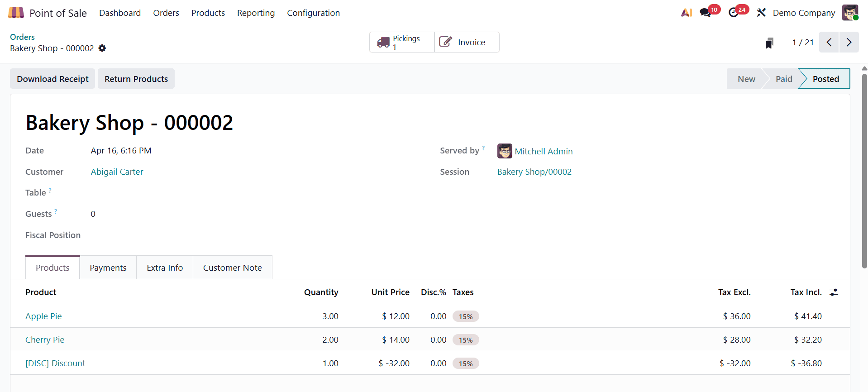Open the [DISC] Discount product link
The height and width of the screenshot is (392, 868).
click(x=55, y=363)
